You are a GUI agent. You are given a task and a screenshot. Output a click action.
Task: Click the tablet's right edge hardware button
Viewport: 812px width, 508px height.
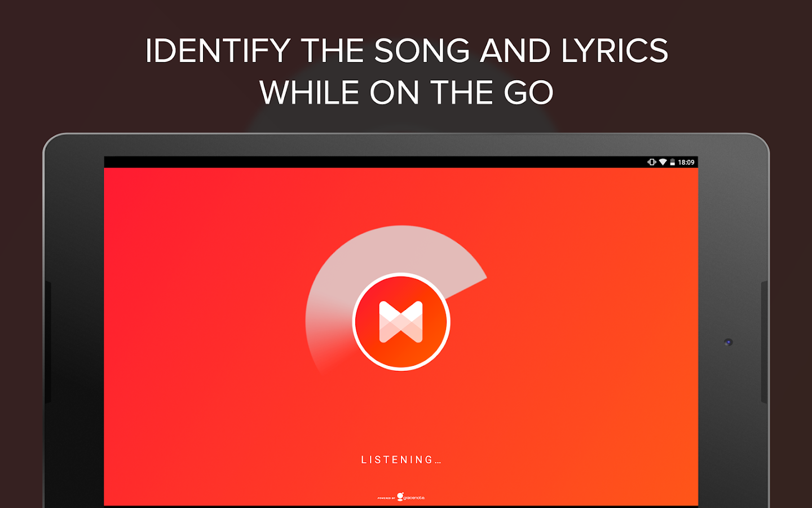click(x=765, y=341)
